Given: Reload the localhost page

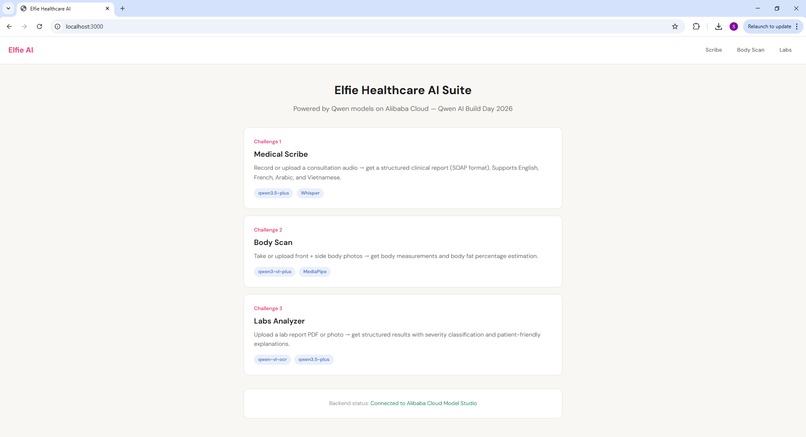Looking at the screenshot, I should (x=39, y=26).
